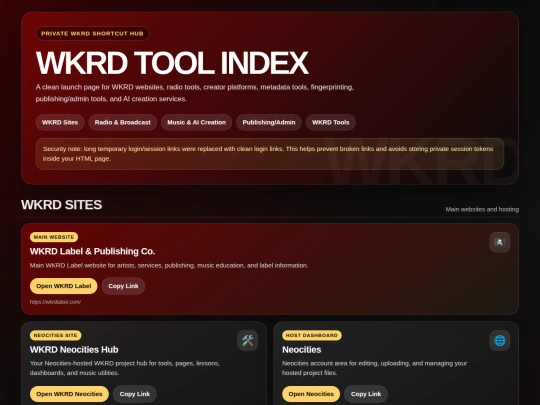The width and height of the screenshot is (540, 405).
Task: Copy link for WKRD Label & Publishing
Action: click(123, 286)
